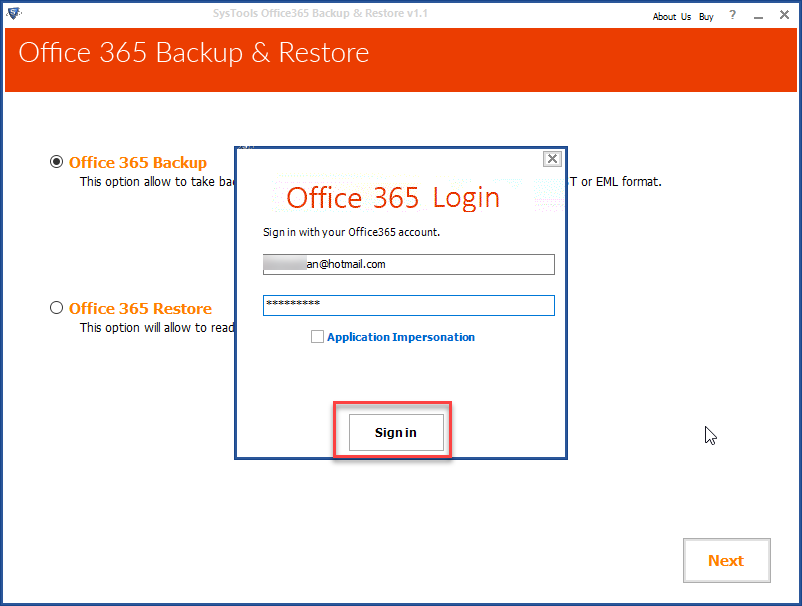Enable the Application Impersonation checkbox

pyautogui.click(x=317, y=337)
